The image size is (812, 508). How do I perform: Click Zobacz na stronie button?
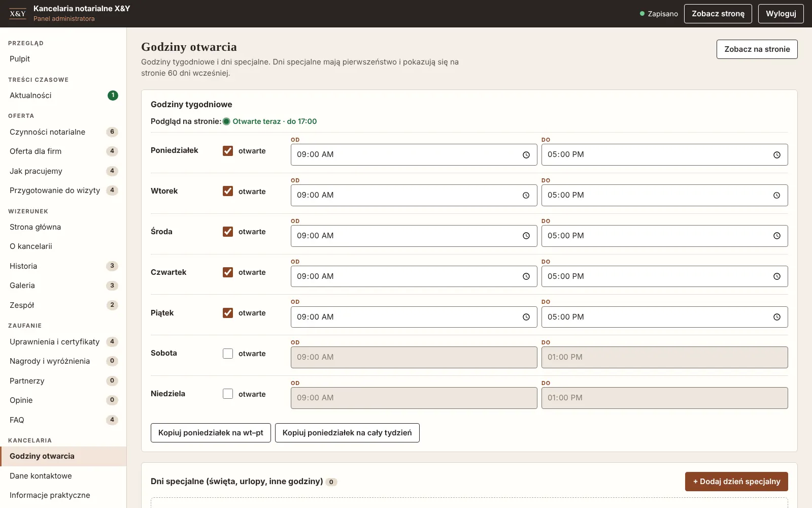pyautogui.click(x=757, y=49)
